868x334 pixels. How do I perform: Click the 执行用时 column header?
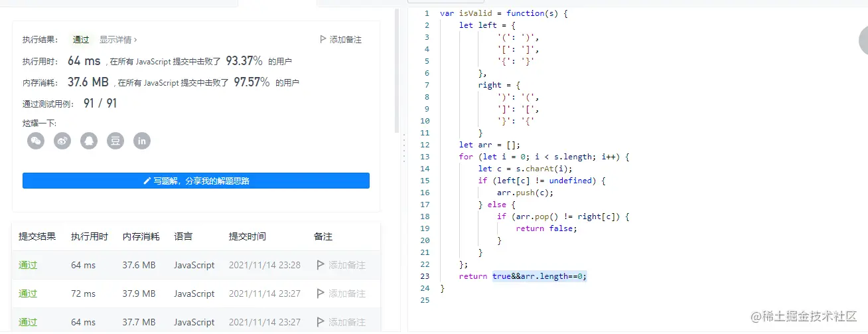(90, 236)
